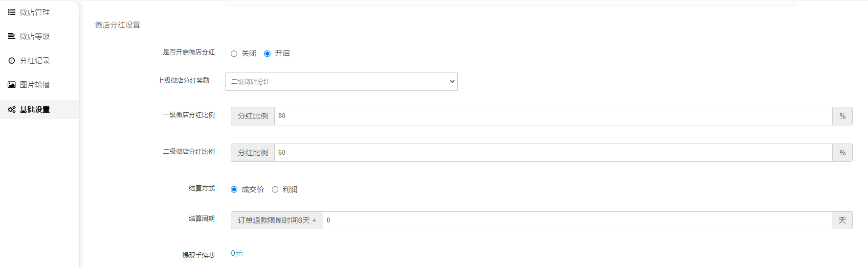Choose 利润 settlement method
868x267 pixels.
275,190
